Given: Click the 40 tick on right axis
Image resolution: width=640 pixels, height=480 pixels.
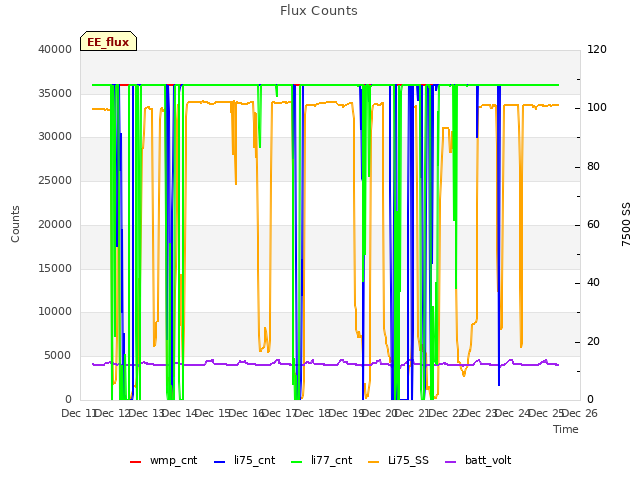Looking at the screenshot, I should 593,283.
